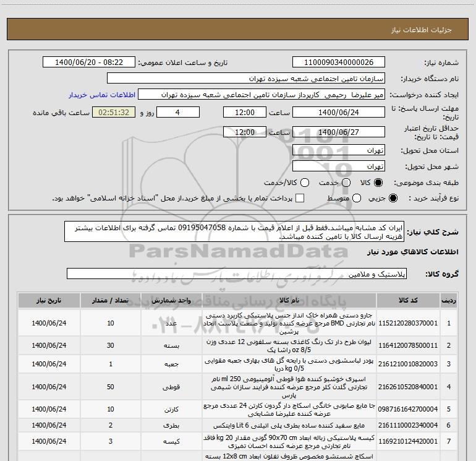This screenshot has width=476, height=461.
Task: Click the response deadline date 1400/06/24 field
Action: coord(339,113)
